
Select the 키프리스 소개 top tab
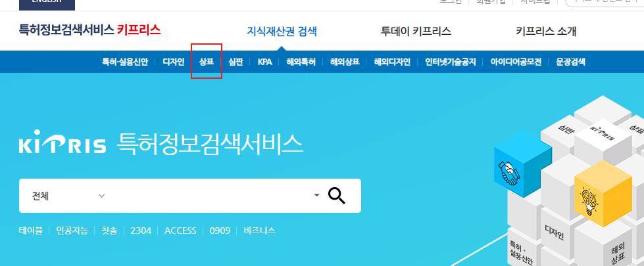click(x=546, y=31)
